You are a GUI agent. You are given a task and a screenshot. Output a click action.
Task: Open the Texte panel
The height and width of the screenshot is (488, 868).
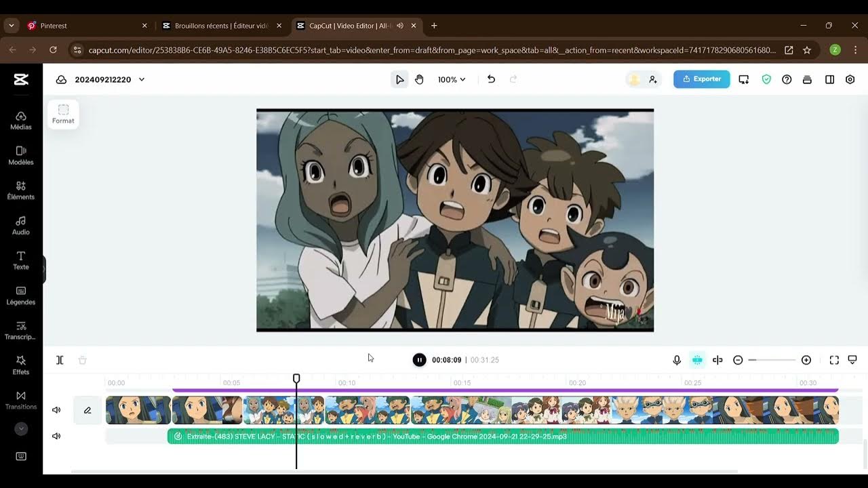(x=21, y=260)
